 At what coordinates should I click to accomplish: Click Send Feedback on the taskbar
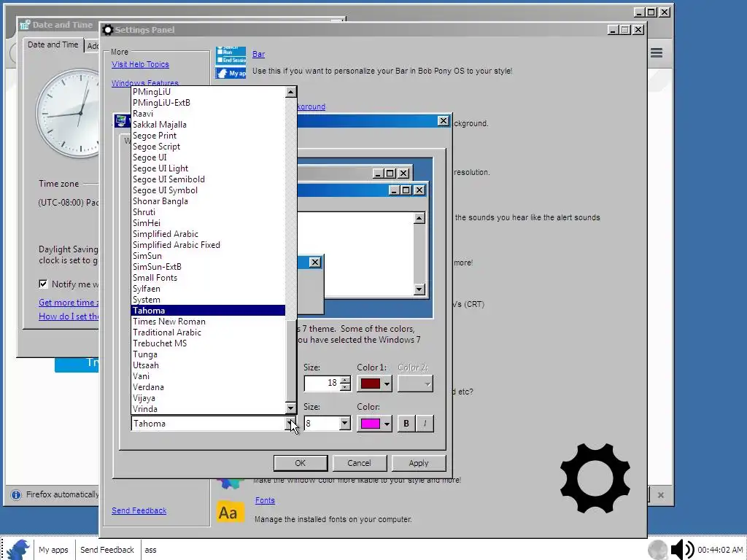(x=107, y=550)
